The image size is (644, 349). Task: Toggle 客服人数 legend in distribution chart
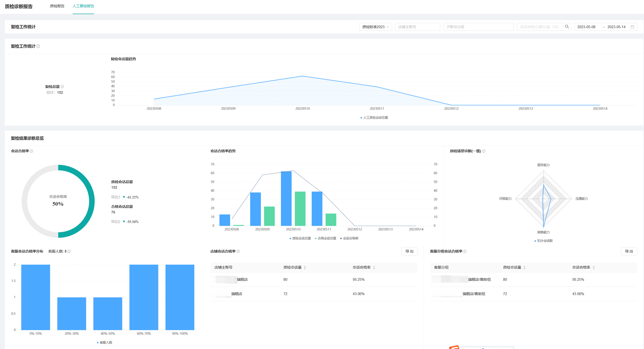click(104, 342)
